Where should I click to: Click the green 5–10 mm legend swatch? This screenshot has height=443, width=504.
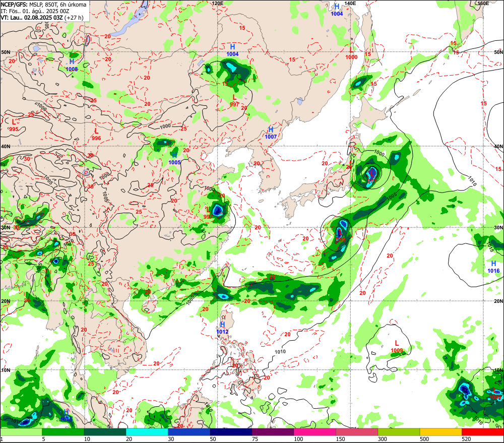point(63,432)
